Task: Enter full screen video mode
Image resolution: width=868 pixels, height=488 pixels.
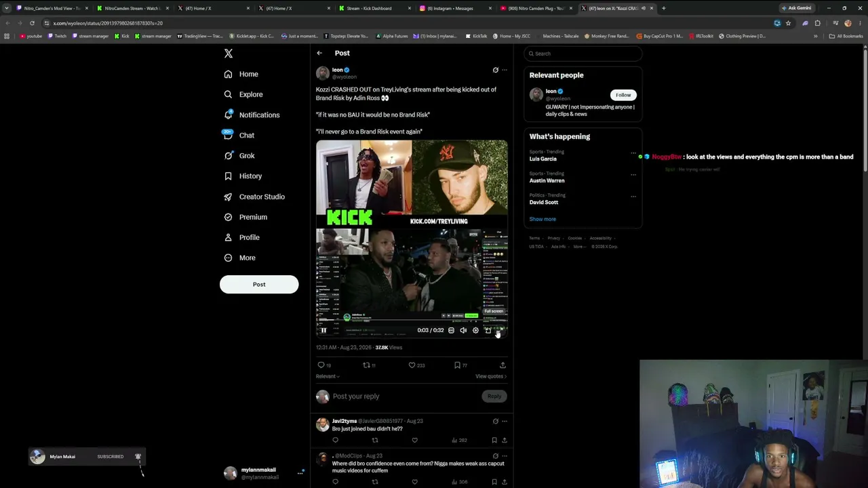Action: [x=500, y=330]
